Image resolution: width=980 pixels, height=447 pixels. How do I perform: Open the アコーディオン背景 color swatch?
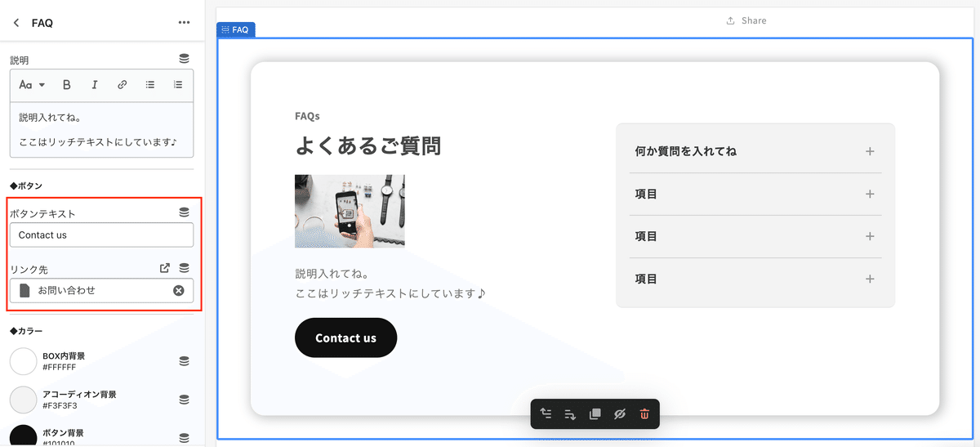[x=24, y=400]
